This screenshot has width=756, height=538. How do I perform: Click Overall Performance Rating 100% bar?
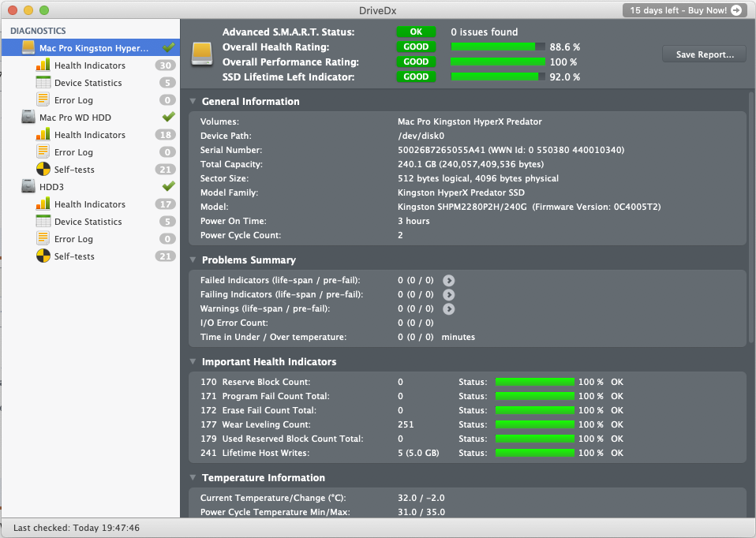498,62
